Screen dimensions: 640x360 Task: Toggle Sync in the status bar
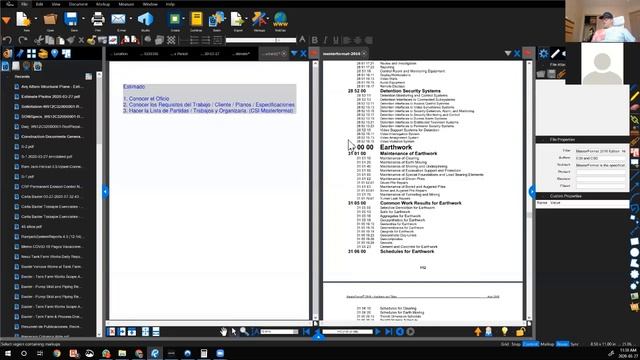tap(574, 344)
